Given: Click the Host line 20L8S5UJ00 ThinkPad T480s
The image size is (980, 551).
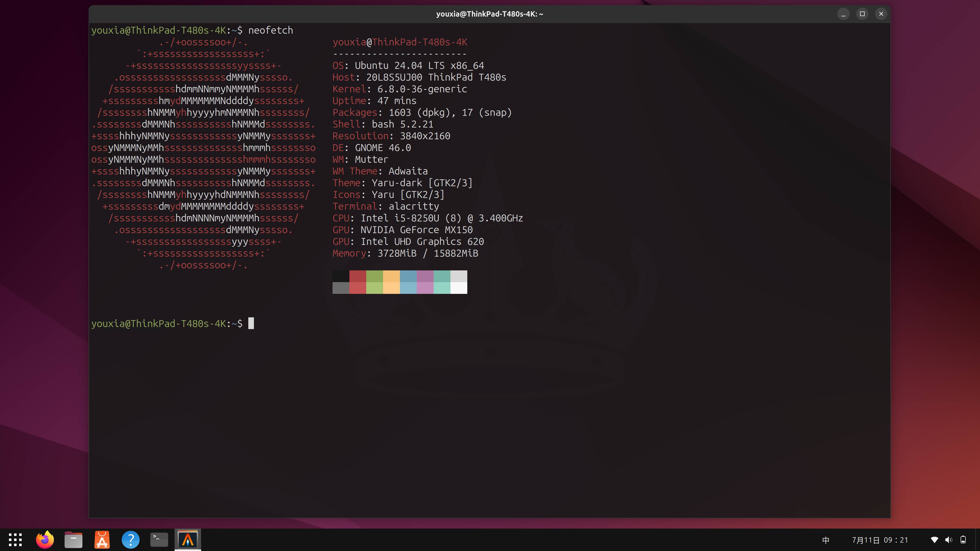Looking at the screenshot, I should (419, 78).
